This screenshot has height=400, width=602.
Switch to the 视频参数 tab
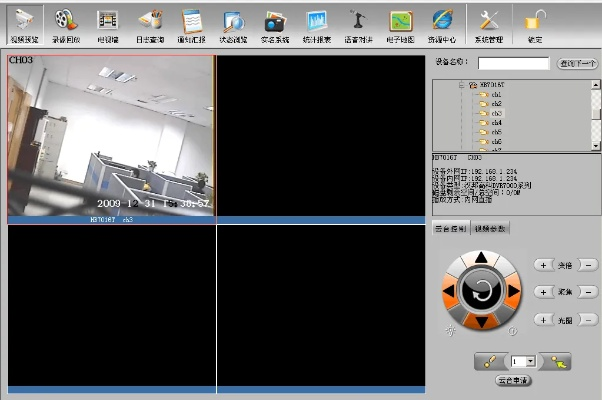(x=491, y=228)
